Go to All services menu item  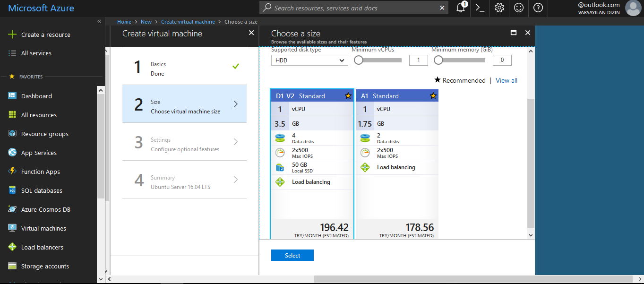click(x=36, y=53)
